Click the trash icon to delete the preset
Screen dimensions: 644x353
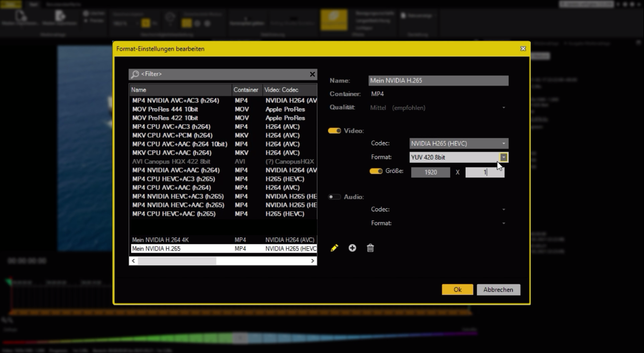[x=370, y=247]
